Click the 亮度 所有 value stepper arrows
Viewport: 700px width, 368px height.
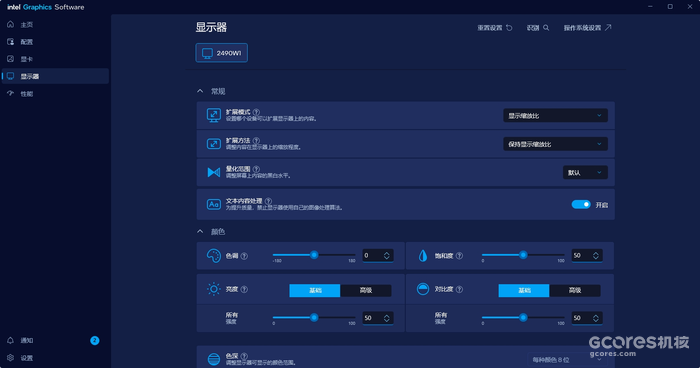point(387,318)
